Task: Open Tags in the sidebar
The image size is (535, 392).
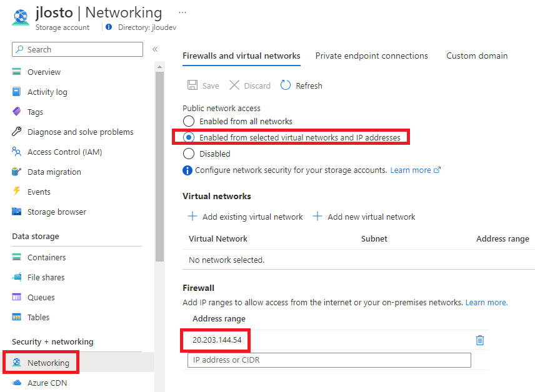Action: (x=35, y=112)
